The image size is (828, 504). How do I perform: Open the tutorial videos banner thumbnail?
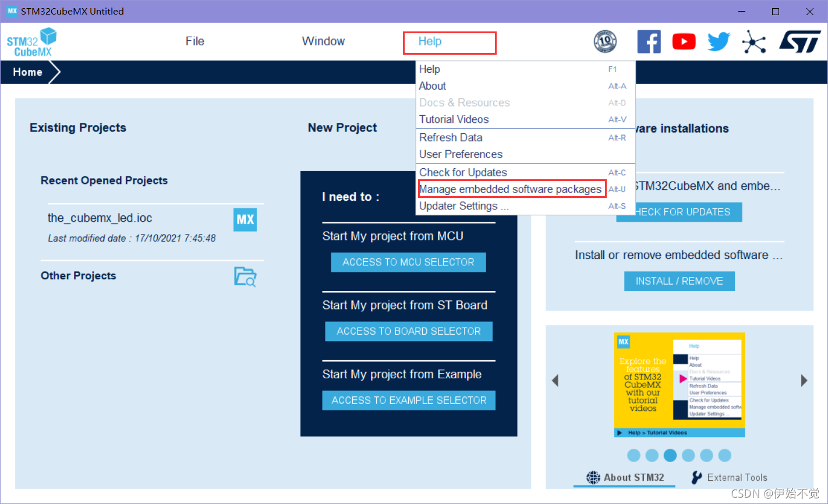point(680,385)
